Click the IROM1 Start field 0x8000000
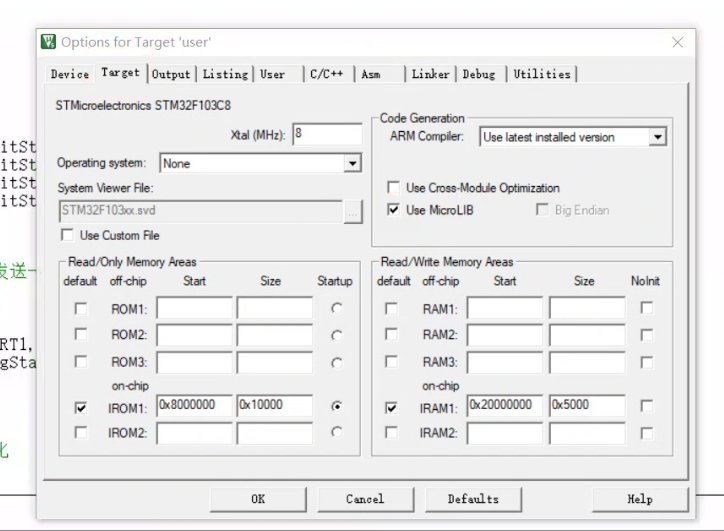The image size is (724, 531). click(194, 405)
